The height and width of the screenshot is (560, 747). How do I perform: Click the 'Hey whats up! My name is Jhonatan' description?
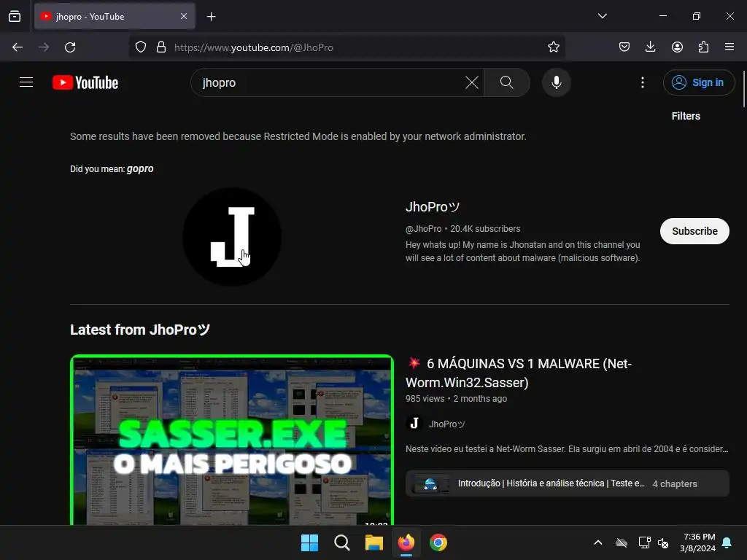click(522, 251)
